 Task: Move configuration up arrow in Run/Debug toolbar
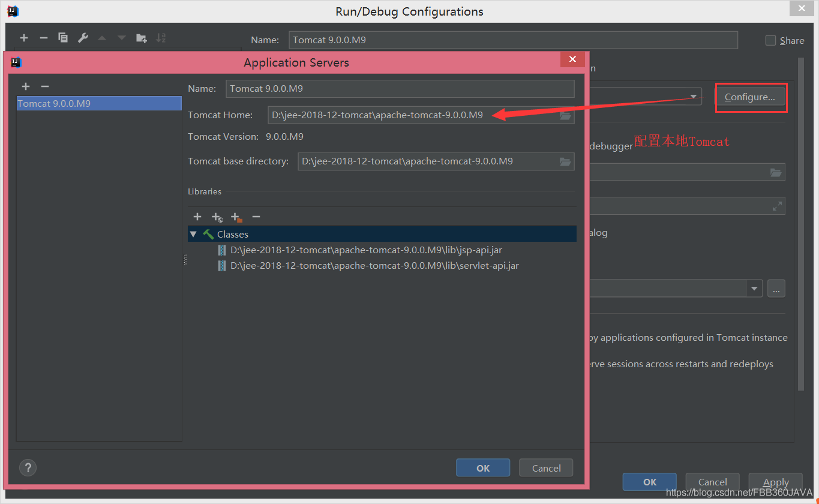(102, 38)
